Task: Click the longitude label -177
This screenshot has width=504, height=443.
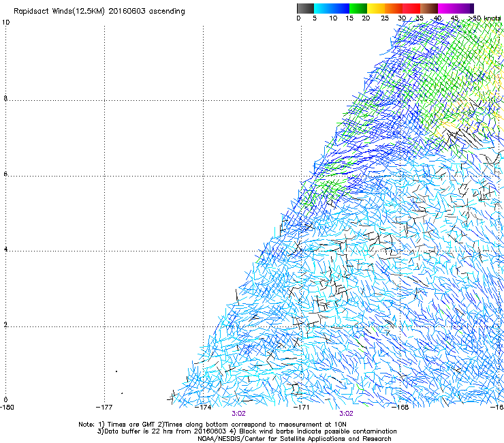Action: click(104, 408)
